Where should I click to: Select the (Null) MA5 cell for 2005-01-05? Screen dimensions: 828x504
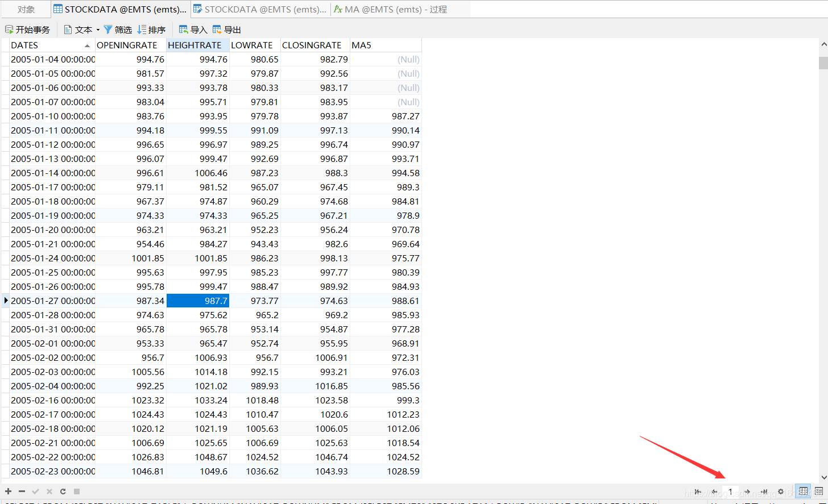pyautogui.click(x=386, y=73)
